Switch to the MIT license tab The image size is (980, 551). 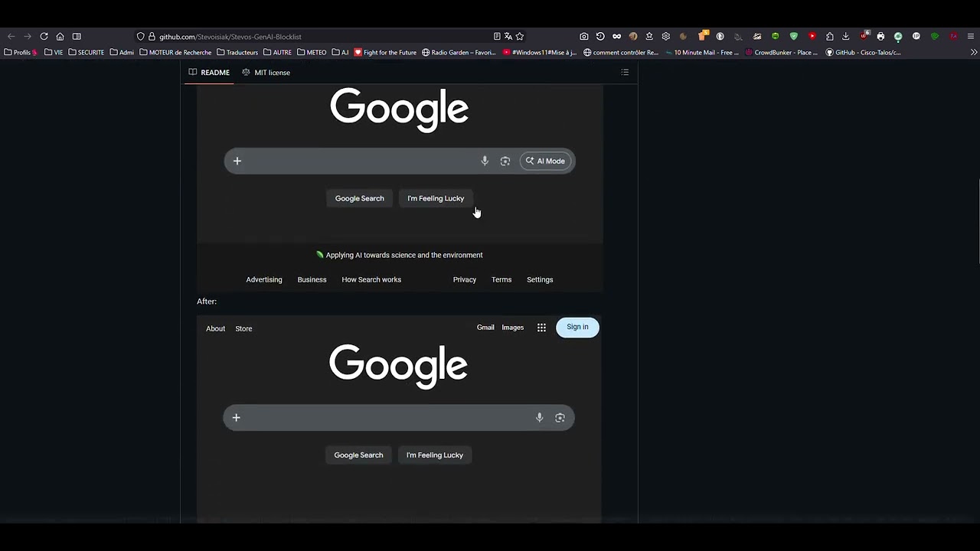point(266,73)
